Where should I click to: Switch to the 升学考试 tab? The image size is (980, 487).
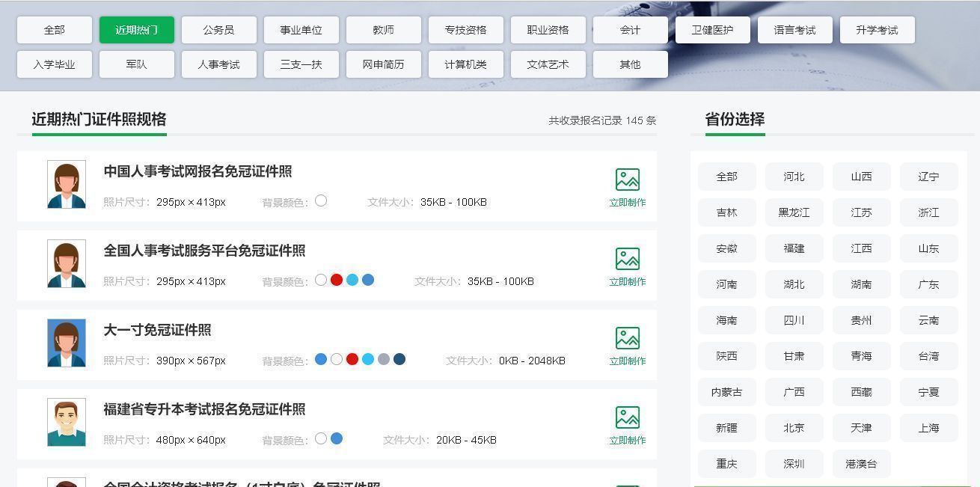click(x=877, y=30)
